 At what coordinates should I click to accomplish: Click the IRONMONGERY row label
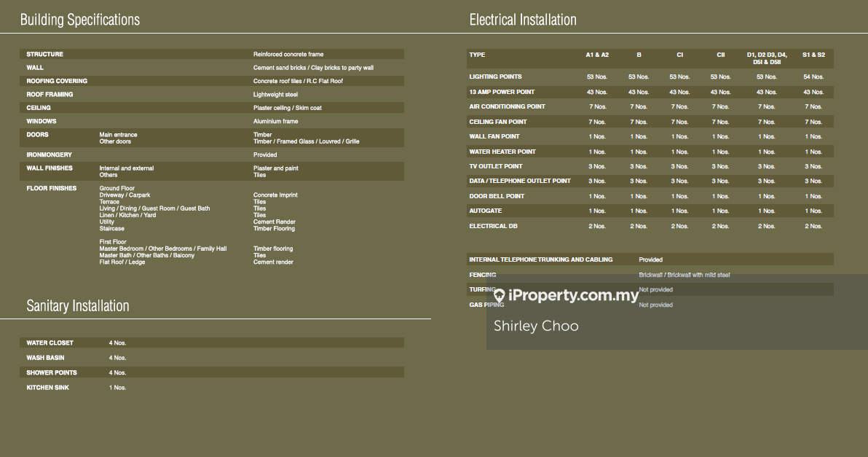(50, 155)
